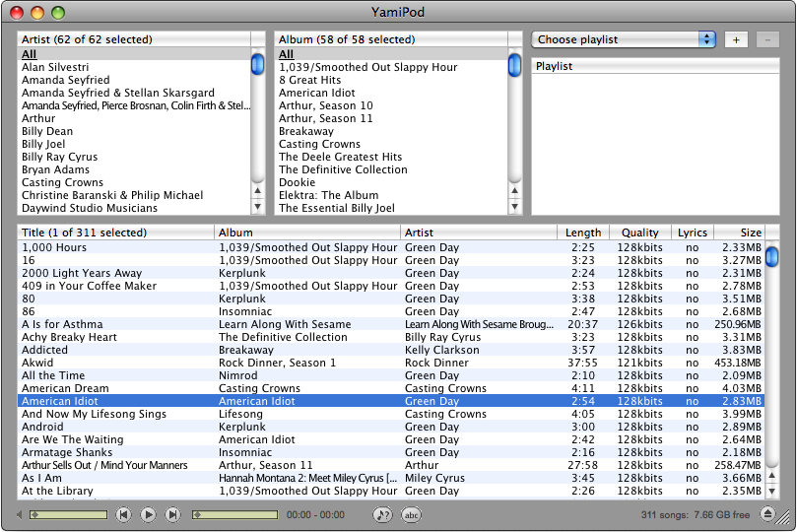Adjust the volume slider in bottom bar
The width and height of the screenshot is (797, 532).
tap(67, 514)
